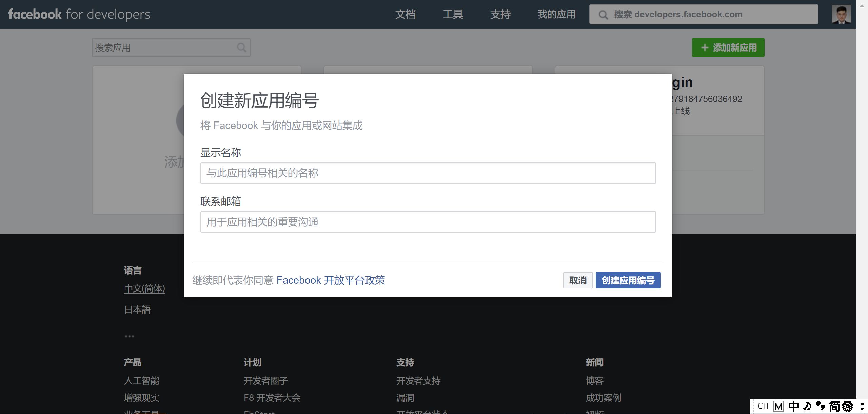
Task: Open 开发者支持 footer link
Action: (x=418, y=381)
